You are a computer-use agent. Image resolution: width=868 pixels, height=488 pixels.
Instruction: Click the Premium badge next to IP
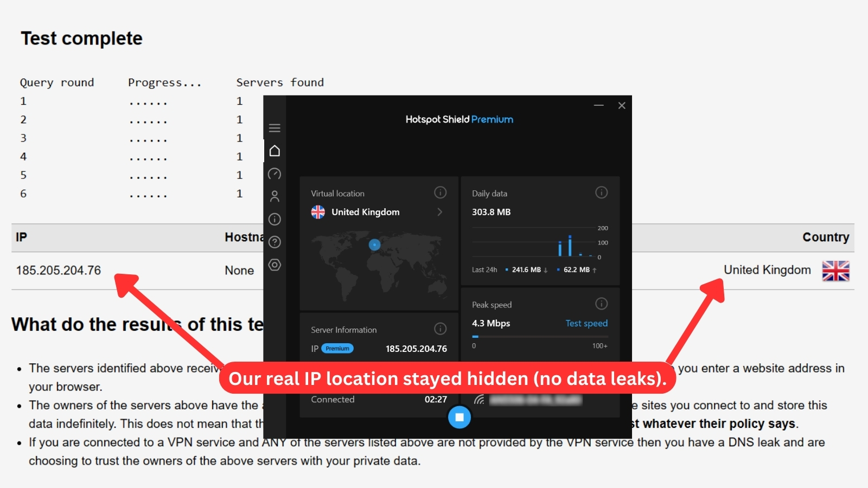pos(337,349)
